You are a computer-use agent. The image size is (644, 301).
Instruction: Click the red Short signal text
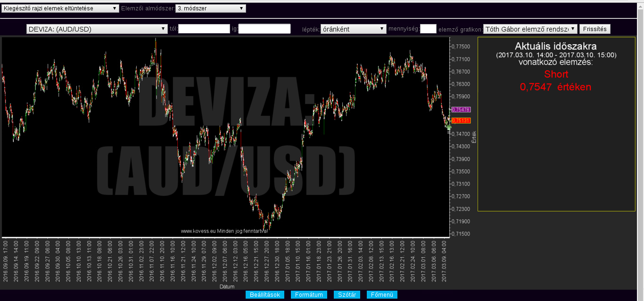click(x=556, y=74)
